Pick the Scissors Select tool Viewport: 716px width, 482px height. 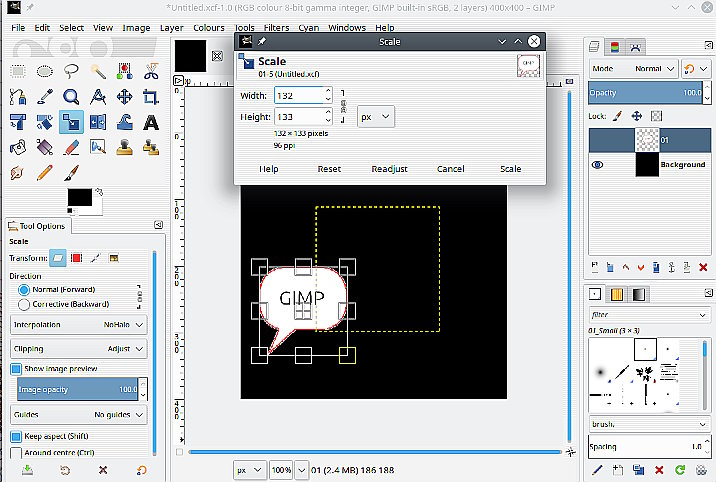[x=151, y=70]
